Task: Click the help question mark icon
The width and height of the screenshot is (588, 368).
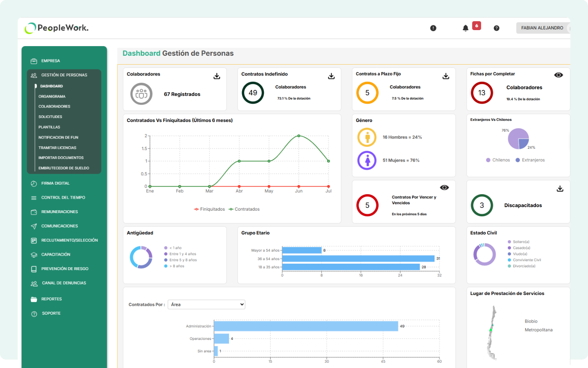Action: (496, 28)
